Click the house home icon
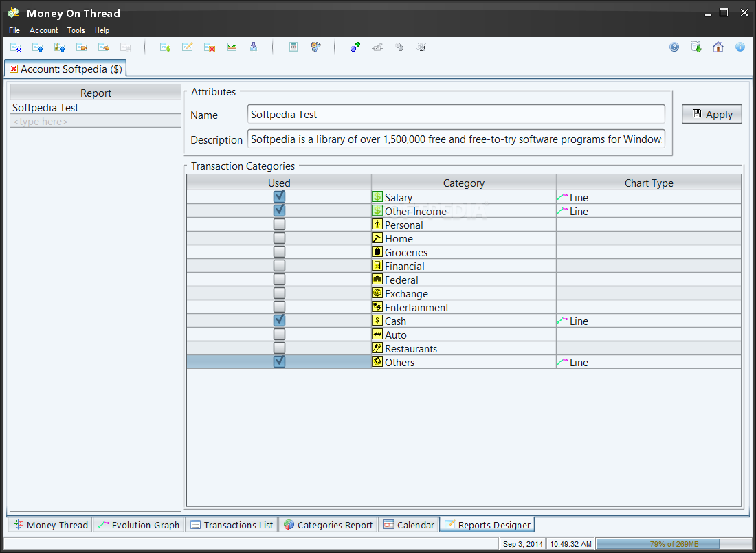Screen dimensions: 756x553 (x=718, y=47)
